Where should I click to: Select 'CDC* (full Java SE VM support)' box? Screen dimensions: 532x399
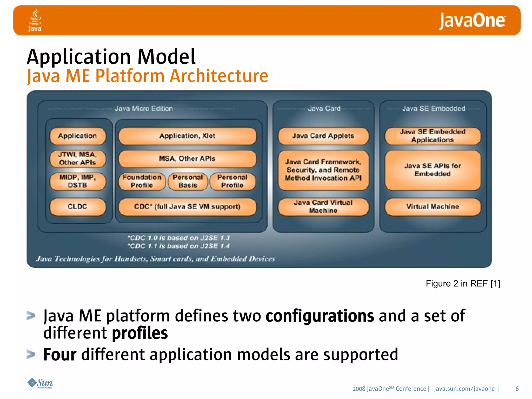tap(187, 207)
